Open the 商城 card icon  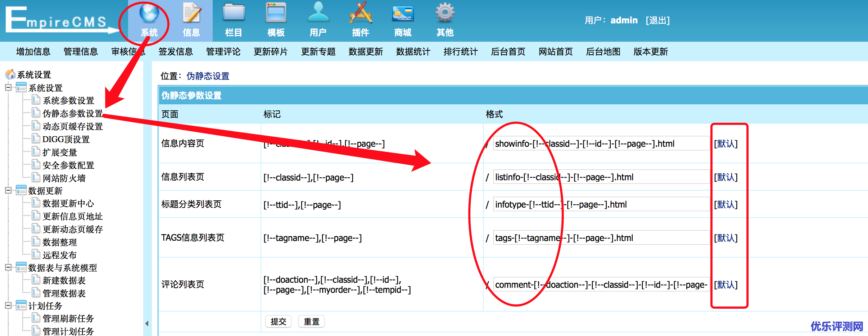click(x=403, y=14)
